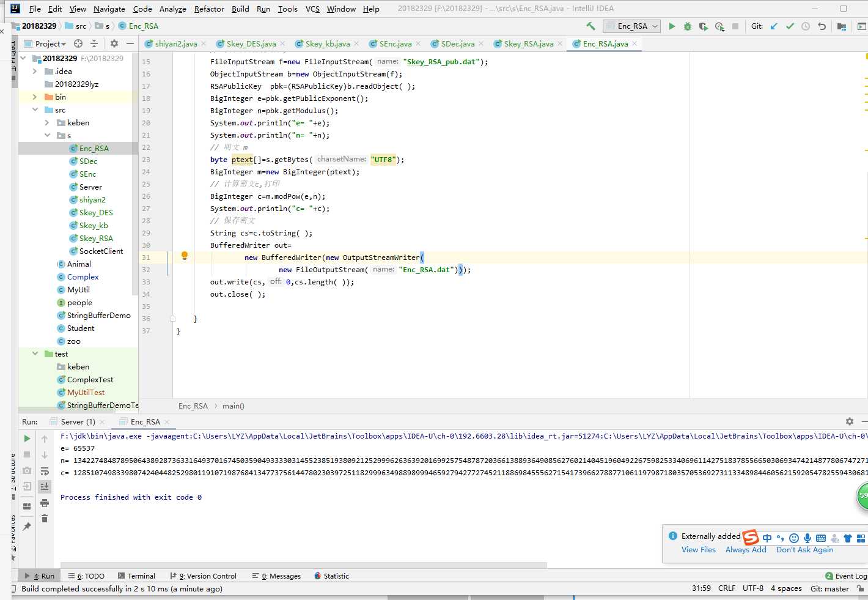Collapse the src folder
Viewport: 868px width, 600px height.
(x=35, y=109)
